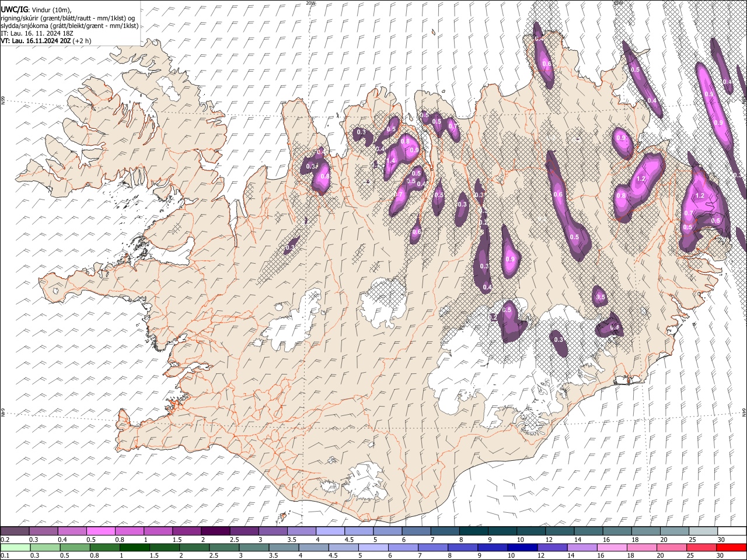Click the 'rigning/skúrir' legend description line
This screenshot has height=560, width=747.
68,18
